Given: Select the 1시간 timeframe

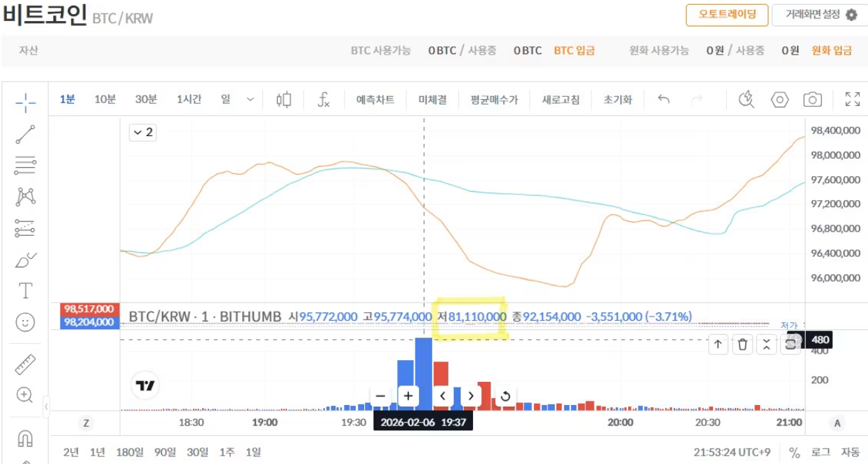Looking at the screenshot, I should (189, 100).
